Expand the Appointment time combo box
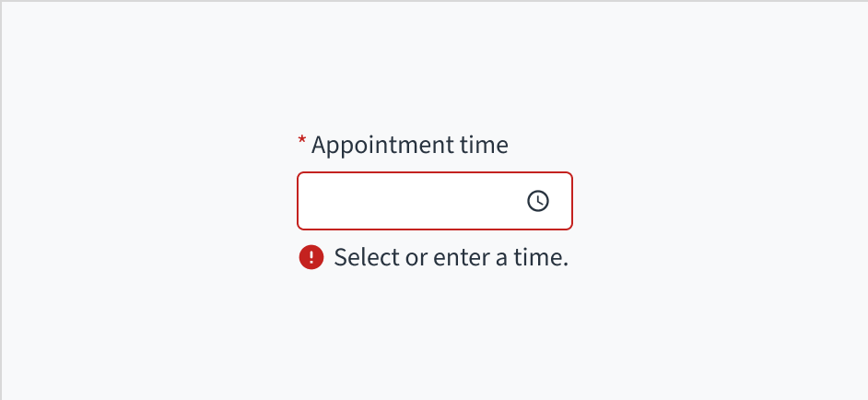Screen dimensions: 868x400 [538, 201]
